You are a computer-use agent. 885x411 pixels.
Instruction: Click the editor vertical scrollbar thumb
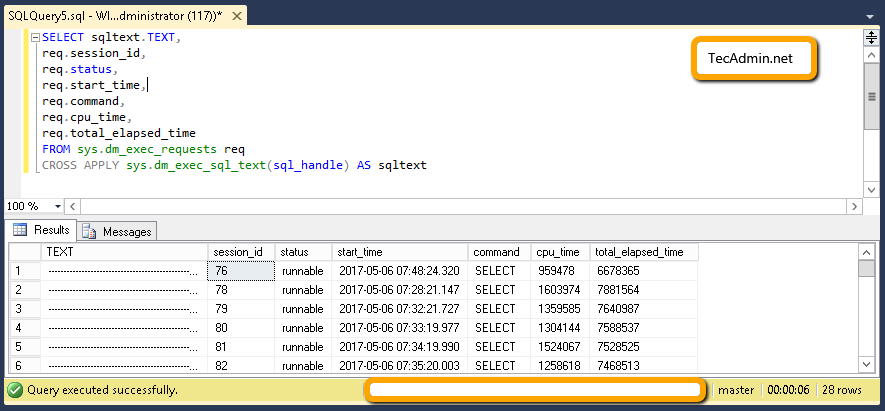click(x=871, y=96)
